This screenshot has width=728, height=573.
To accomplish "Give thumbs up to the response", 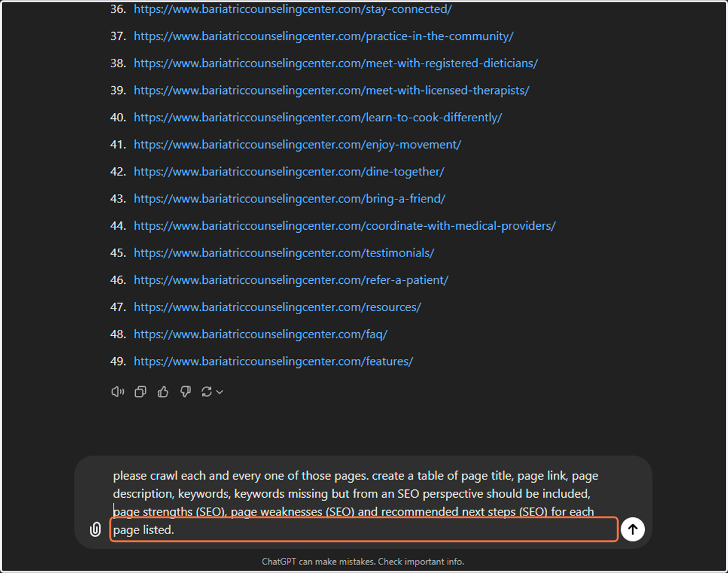I will 163,392.
